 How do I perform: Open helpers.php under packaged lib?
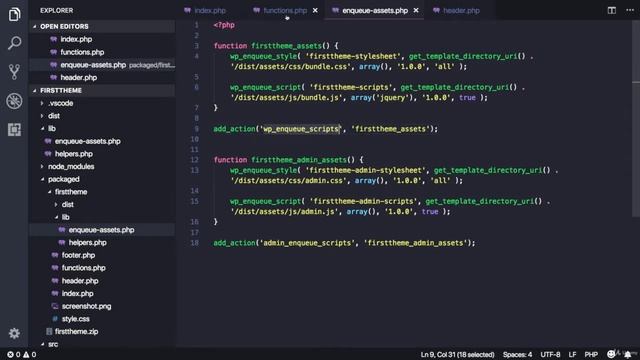(x=87, y=242)
